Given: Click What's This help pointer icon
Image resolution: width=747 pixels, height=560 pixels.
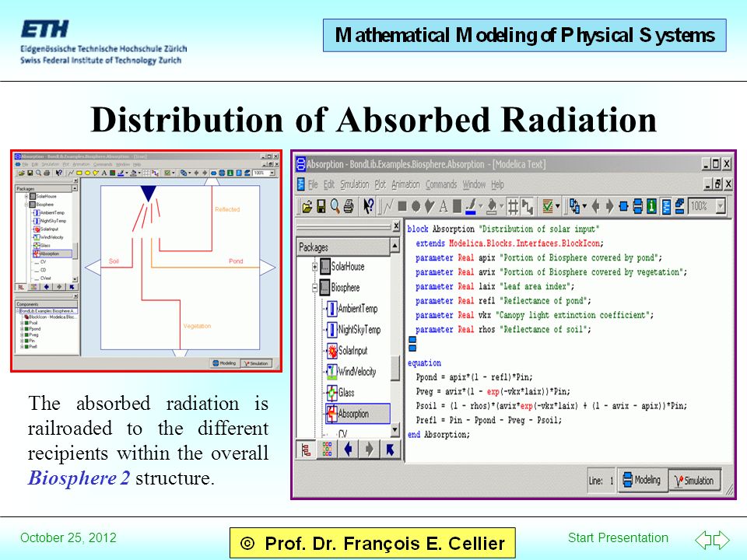Looking at the screenshot, I should [369, 207].
